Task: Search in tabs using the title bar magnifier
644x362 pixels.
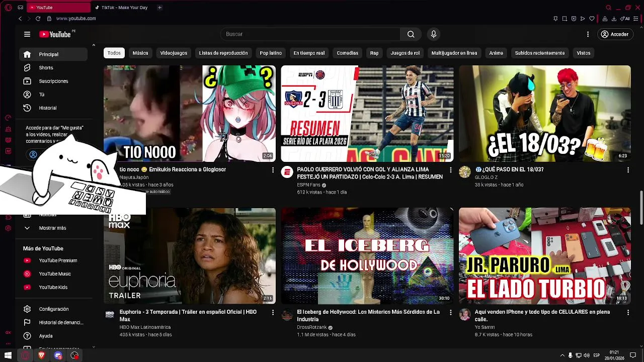Action: coord(608,8)
